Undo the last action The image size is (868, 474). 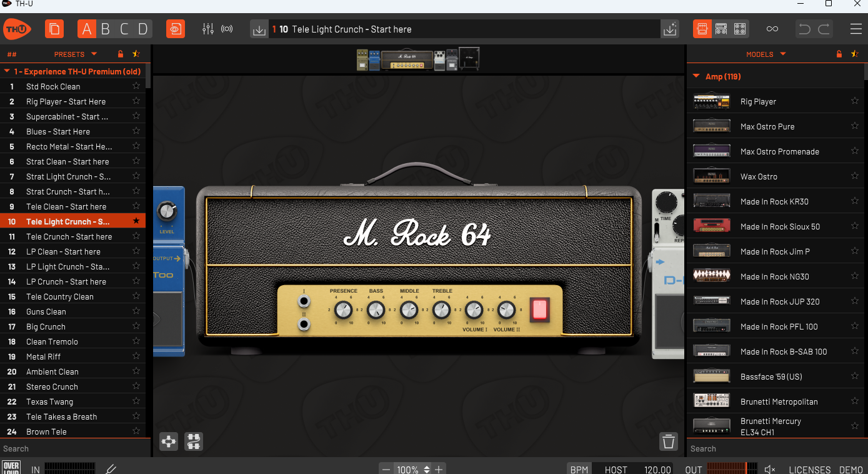(x=805, y=29)
